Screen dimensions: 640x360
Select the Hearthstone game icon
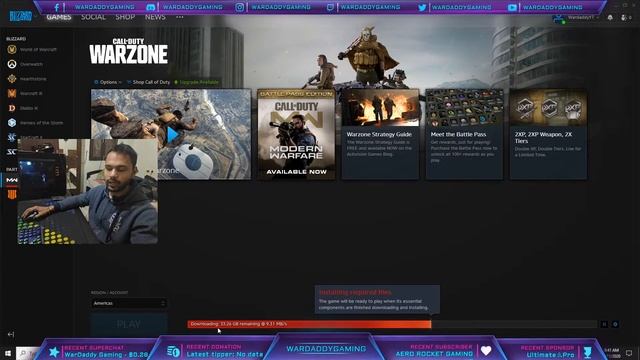(12, 79)
